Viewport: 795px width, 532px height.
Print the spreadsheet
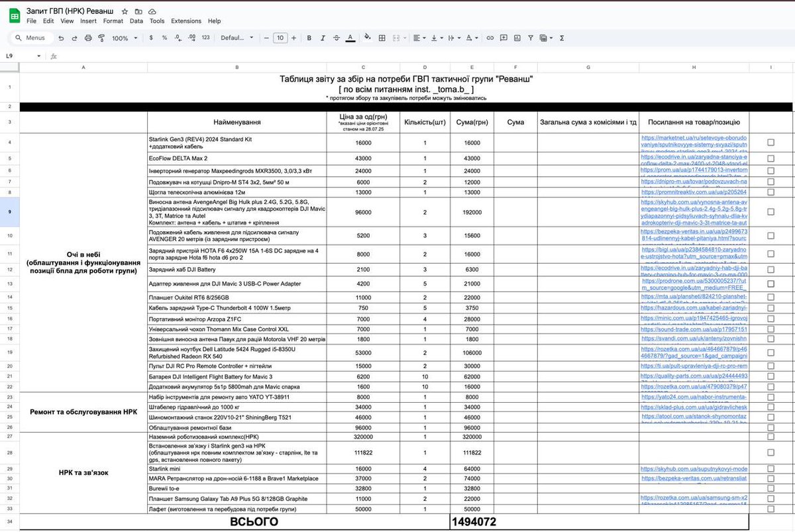pos(87,38)
